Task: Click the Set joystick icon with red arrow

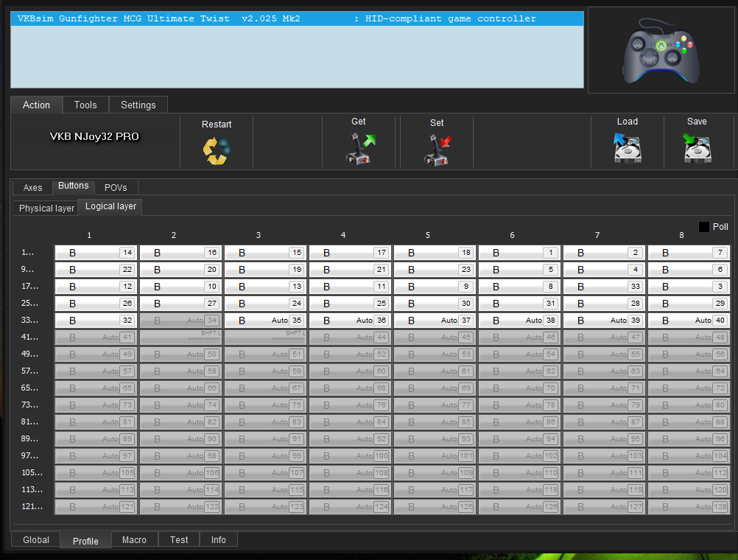Action: pos(437,150)
